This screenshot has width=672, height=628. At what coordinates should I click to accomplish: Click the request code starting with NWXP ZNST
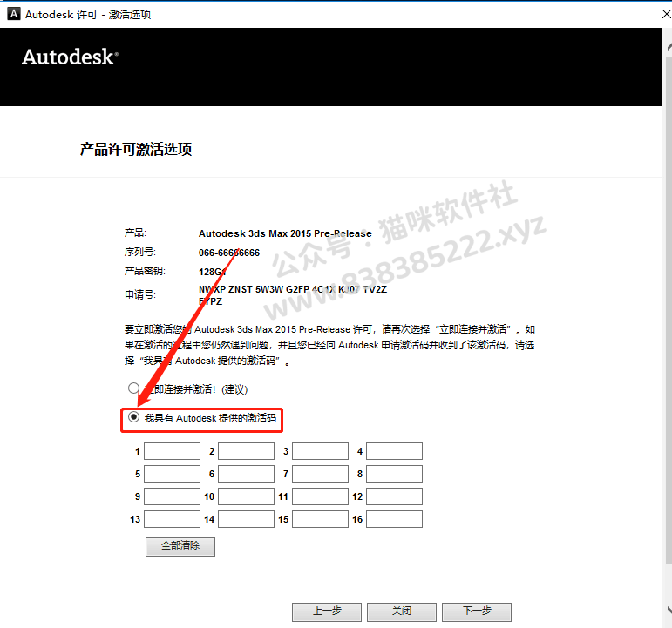(x=293, y=295)
